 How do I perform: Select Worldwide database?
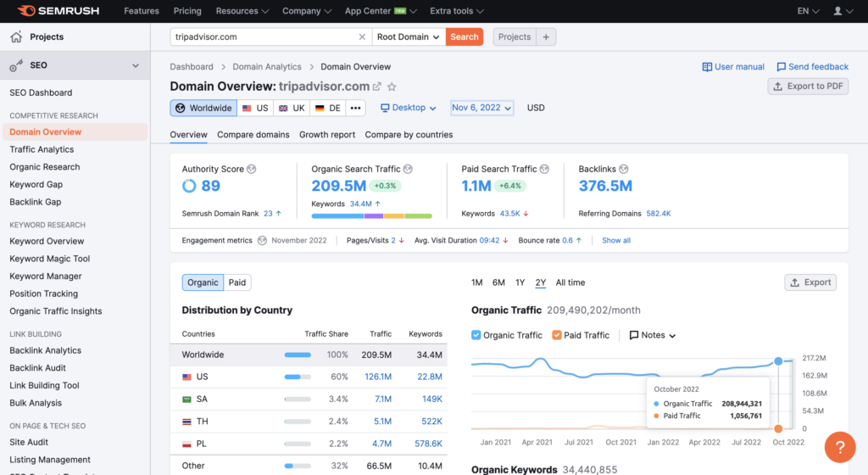[203, 108]
